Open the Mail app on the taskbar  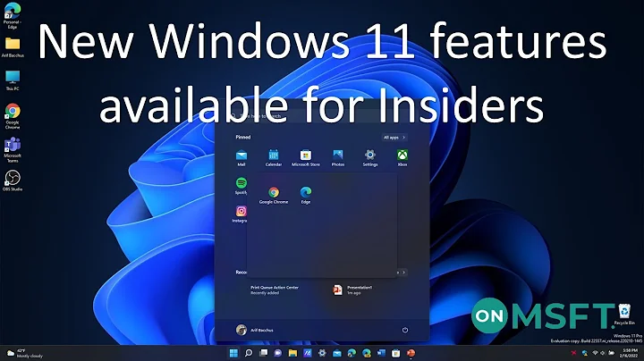point(337,353)
